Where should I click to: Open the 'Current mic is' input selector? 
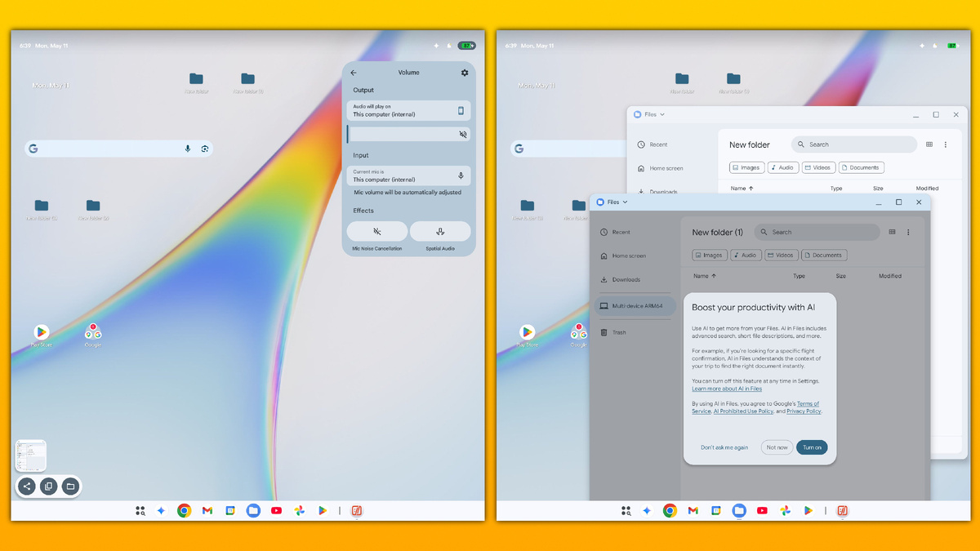coord(408,176)
